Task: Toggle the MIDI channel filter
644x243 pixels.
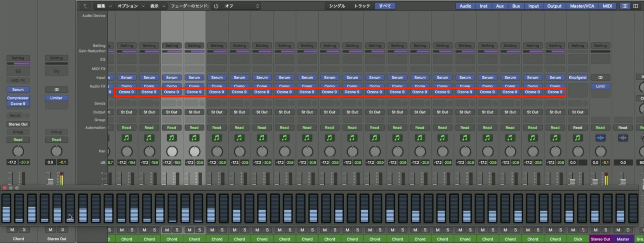Action: (607, 6)
